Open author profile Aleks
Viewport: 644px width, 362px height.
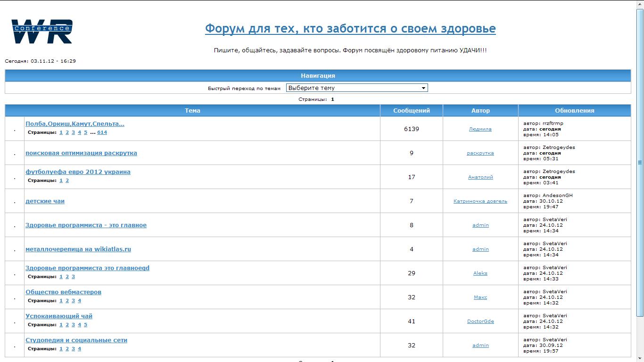480,273
